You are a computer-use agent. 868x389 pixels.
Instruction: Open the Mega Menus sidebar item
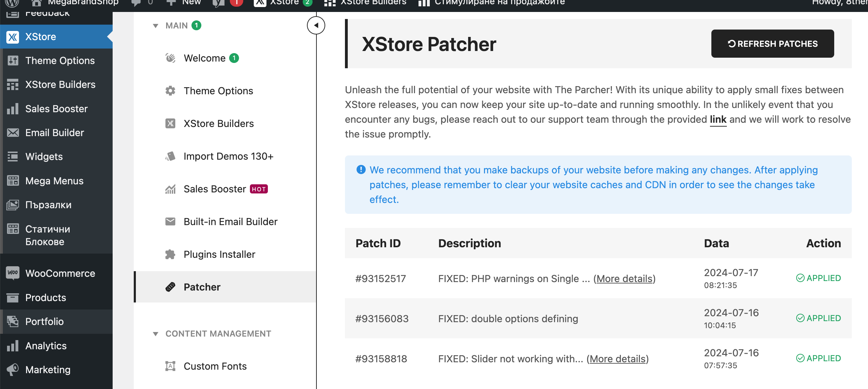(54, 181)
